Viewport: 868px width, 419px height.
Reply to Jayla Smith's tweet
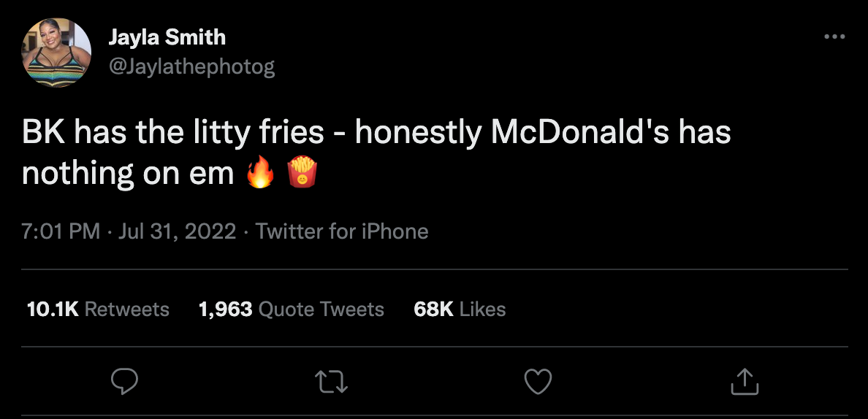(124, 380)
